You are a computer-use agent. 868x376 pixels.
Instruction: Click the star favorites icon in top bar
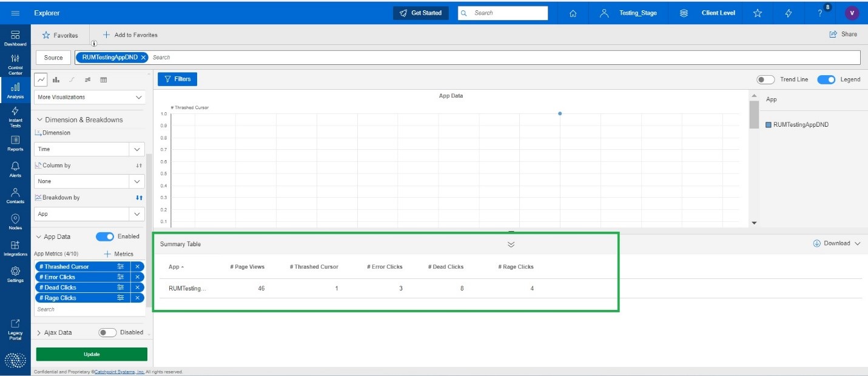(x=757, y=13)
